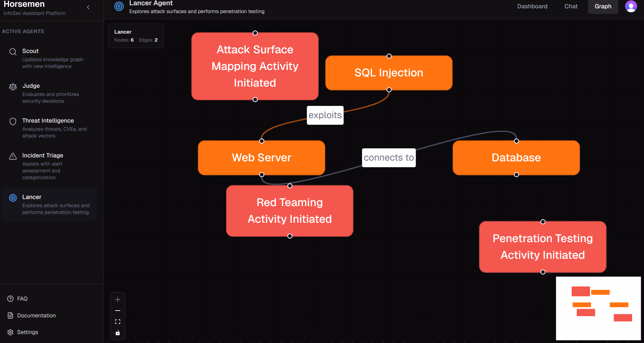Collapse the sidebar with the chevron
The height and width of the screenshot is (343, 644).
click(x=88, y=7)
